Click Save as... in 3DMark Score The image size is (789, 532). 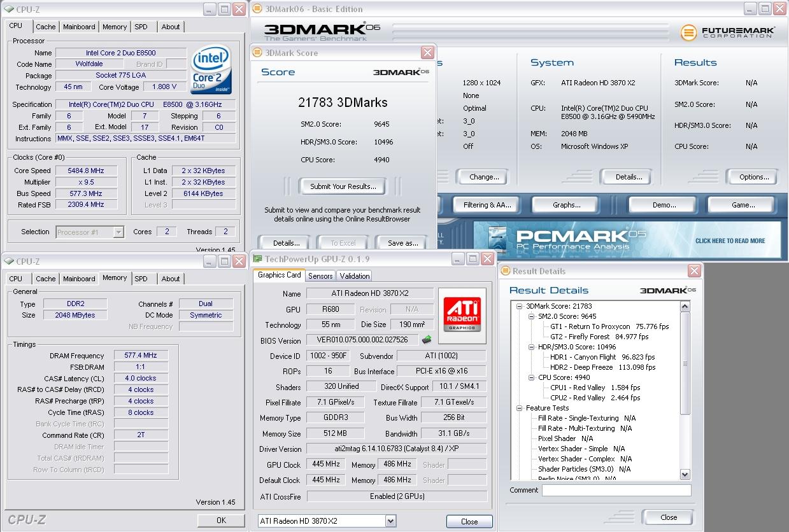coord(402,242)
